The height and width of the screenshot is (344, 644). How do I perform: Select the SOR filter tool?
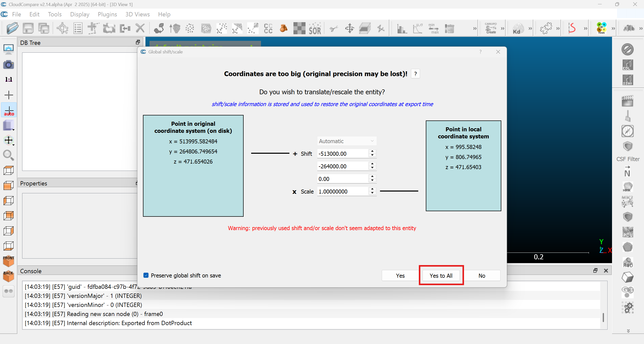click(315, 28)
